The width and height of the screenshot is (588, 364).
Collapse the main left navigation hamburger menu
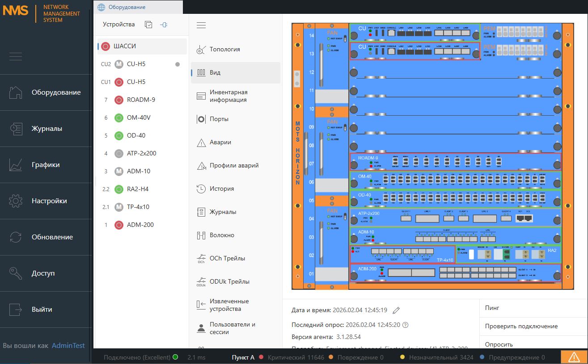tap(16, 56)
